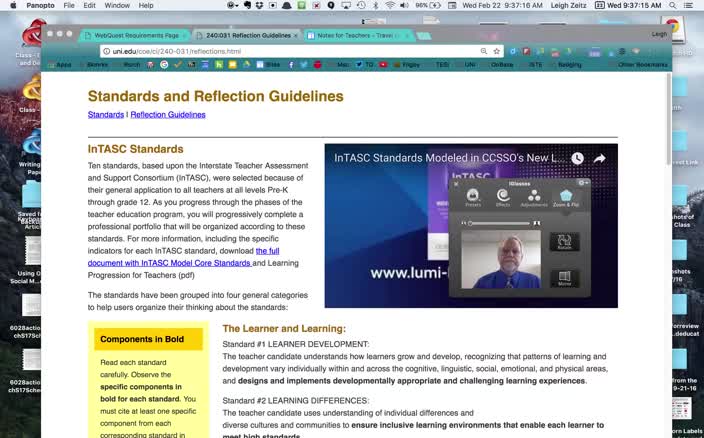Open the Apple menu

[13, 5]
